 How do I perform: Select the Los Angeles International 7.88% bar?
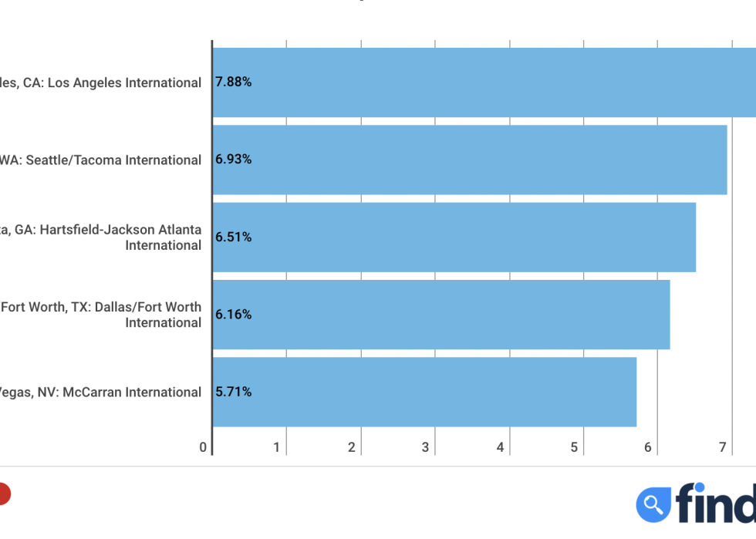click(484, 83)
